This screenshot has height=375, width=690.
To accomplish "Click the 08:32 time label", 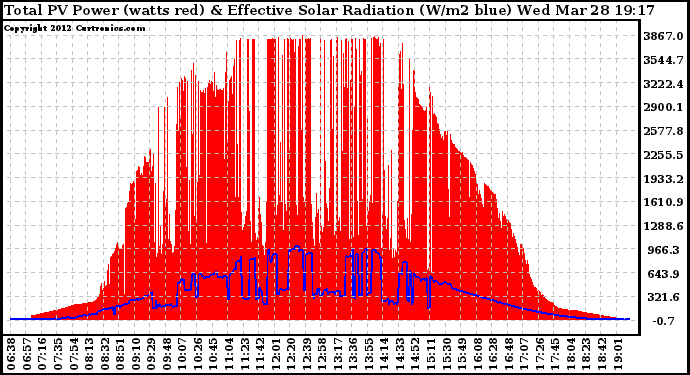I will 105,353.
